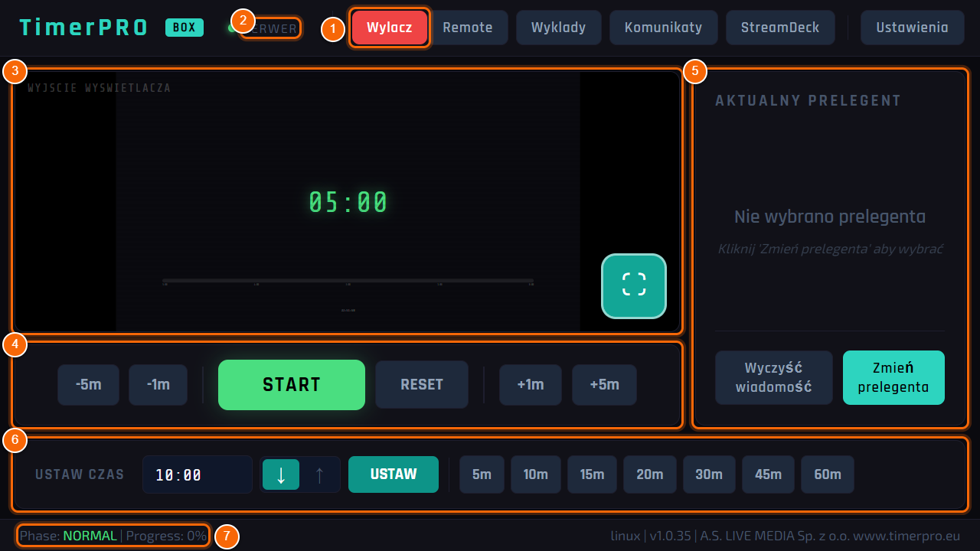This screenshot has width=980, height=551.
Task: Click the red Wylacz button
Action: click(390, 28)
